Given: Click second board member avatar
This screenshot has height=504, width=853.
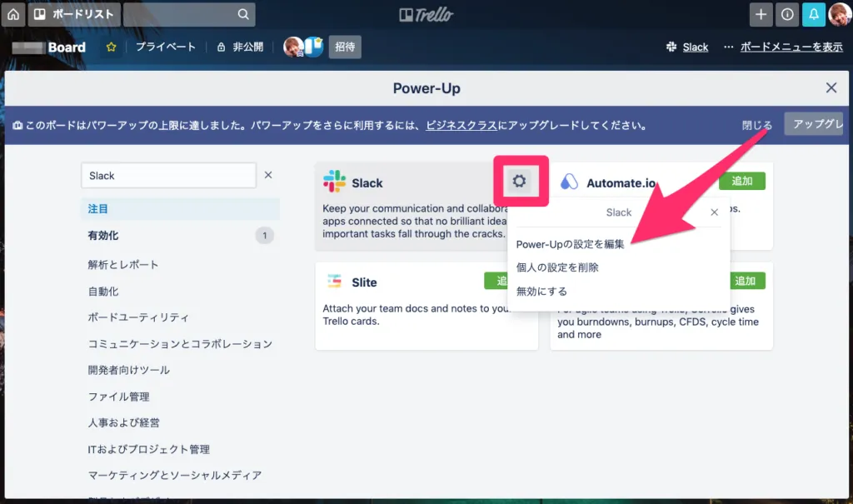Looking at the screenshot, I should coord(314,47).
